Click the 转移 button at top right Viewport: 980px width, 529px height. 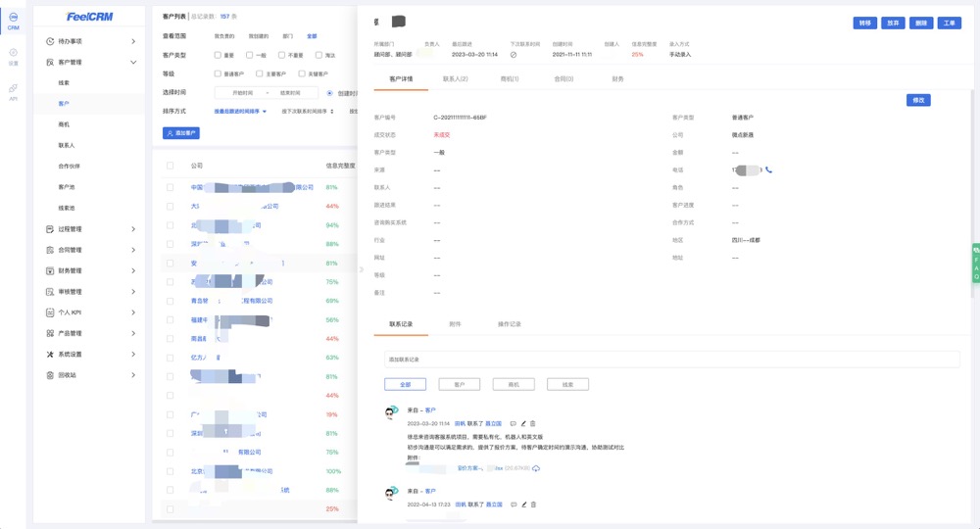point(864,23)
